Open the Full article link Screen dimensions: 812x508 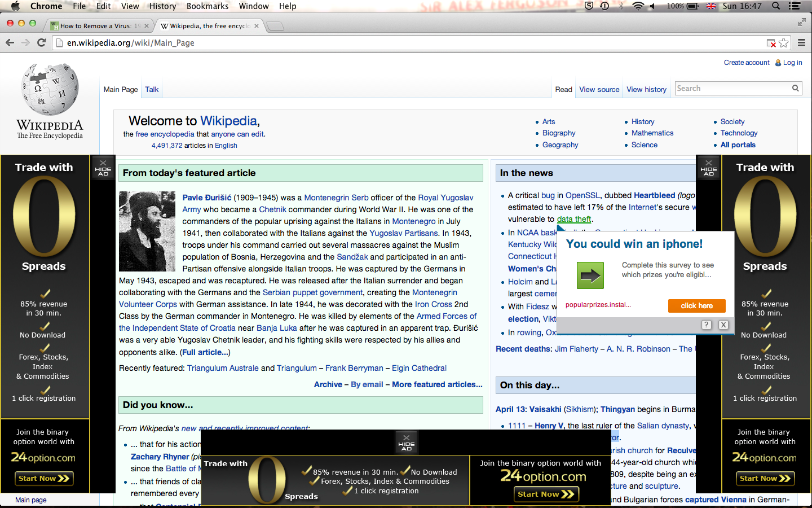[x=205, y=352]
